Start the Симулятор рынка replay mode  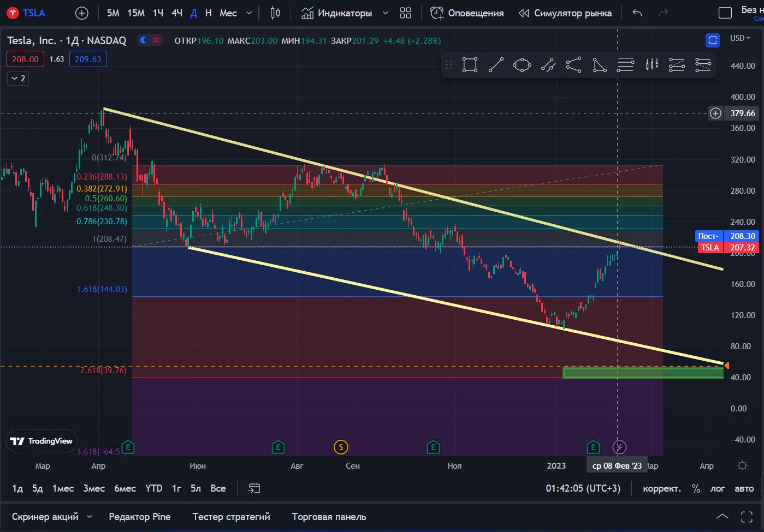(x=565, y=13)
